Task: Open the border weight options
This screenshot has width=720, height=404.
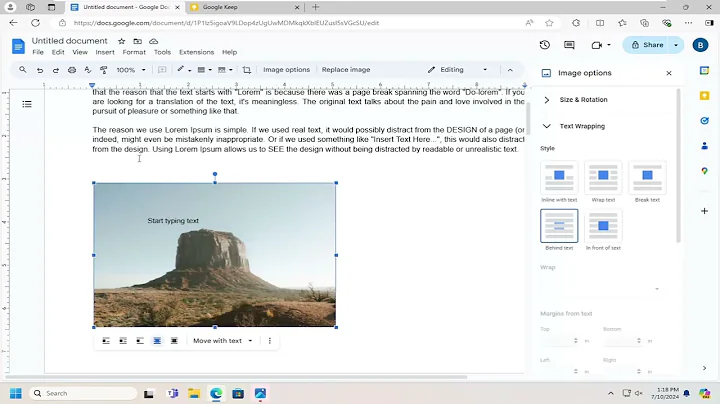Action: pos(204,70)
